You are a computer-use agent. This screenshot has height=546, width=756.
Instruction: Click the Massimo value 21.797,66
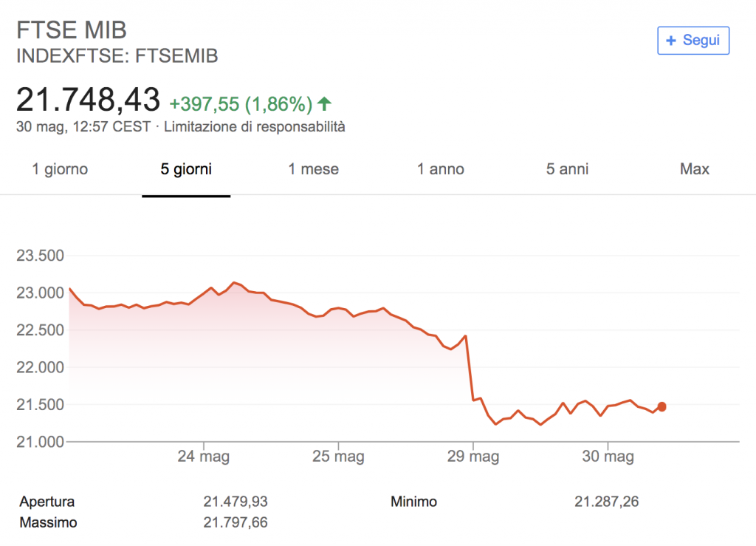tap(236, 522)
